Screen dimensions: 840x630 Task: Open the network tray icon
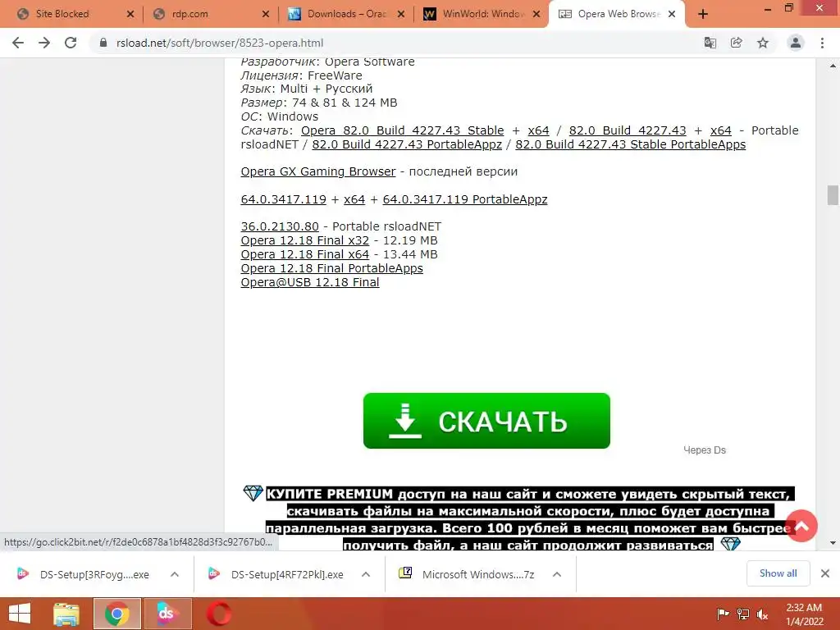click(743, 614)
